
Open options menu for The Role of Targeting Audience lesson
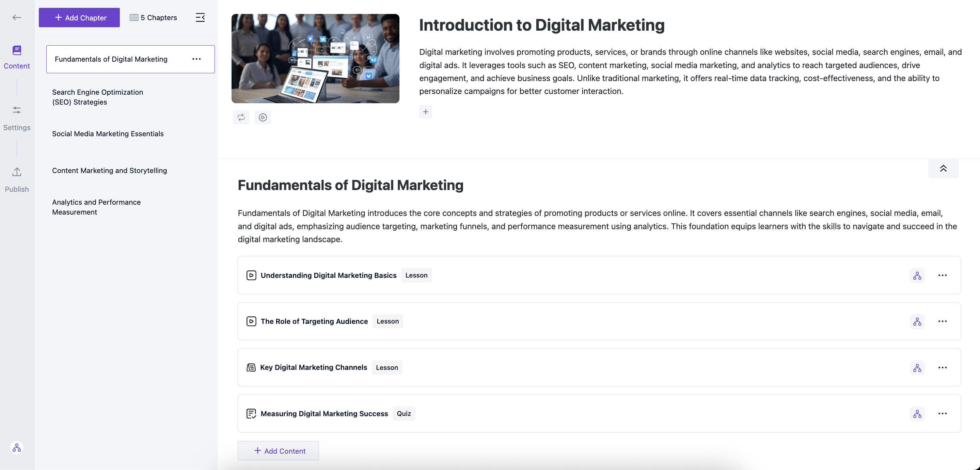pos(943,321)
